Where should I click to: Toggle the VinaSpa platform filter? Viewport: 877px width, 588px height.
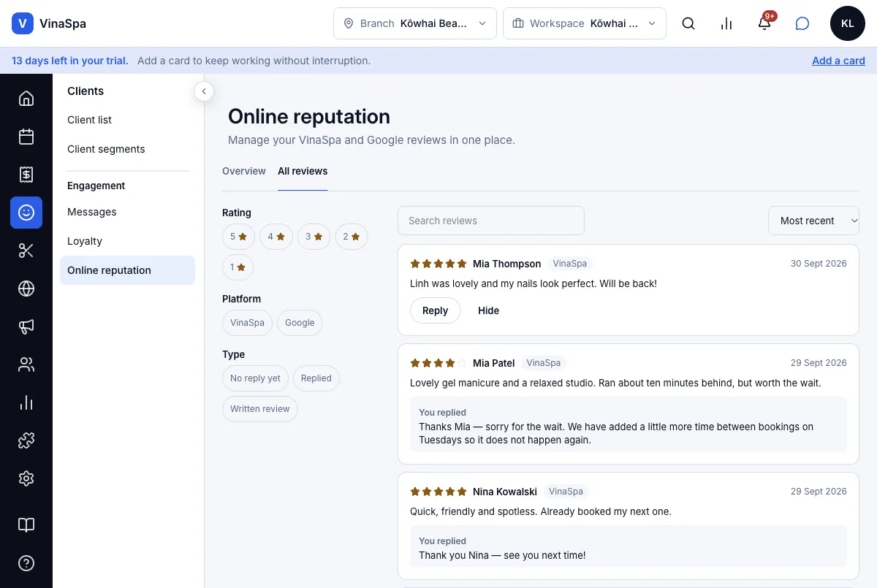coord(247,323)
